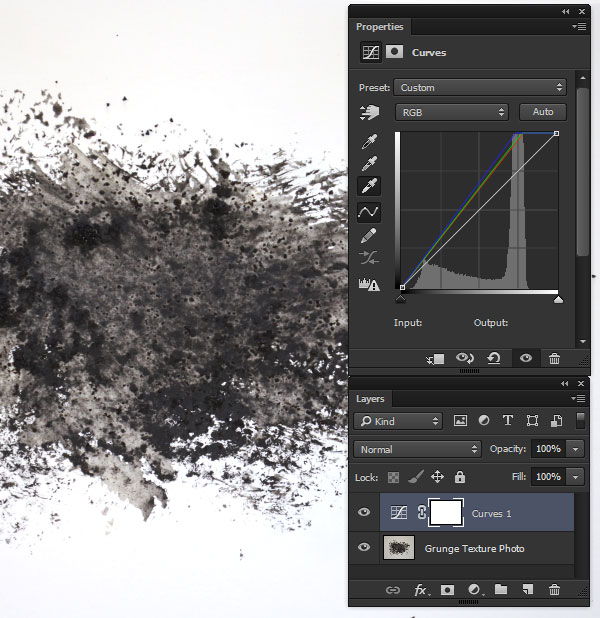Click the on-image targeted adjustment hand tool
The image size is (600, 618).
pyautogui.click(x=369, y=113)
